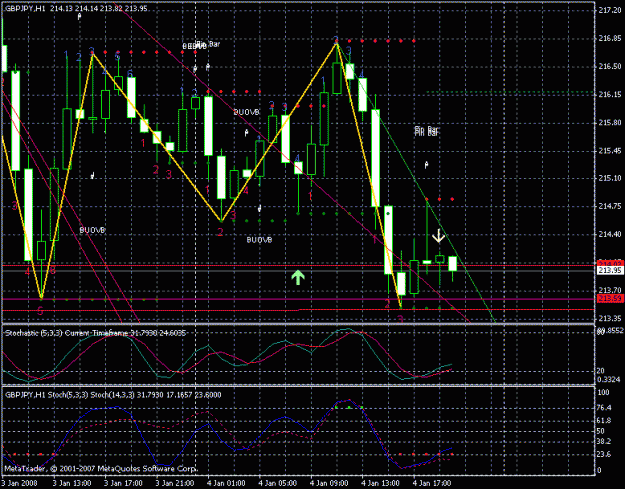
Task: Click the 214.75 price axis label
Action: pos(610,206)
